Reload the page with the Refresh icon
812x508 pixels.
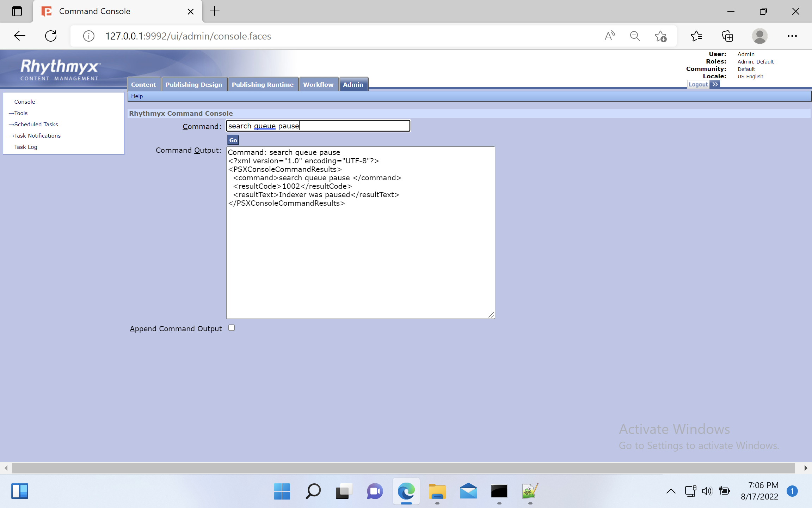pyautogui.click(x=51, y=36)
